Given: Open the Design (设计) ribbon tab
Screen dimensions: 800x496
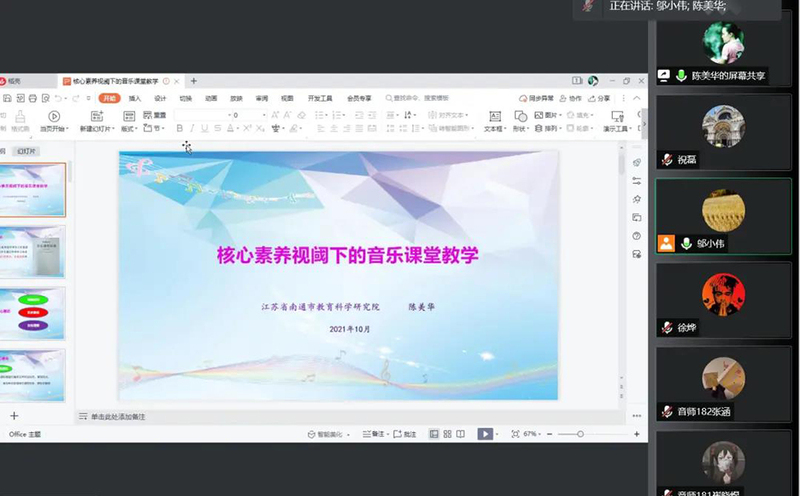Looking at the screenshot, I should (160, 98).
